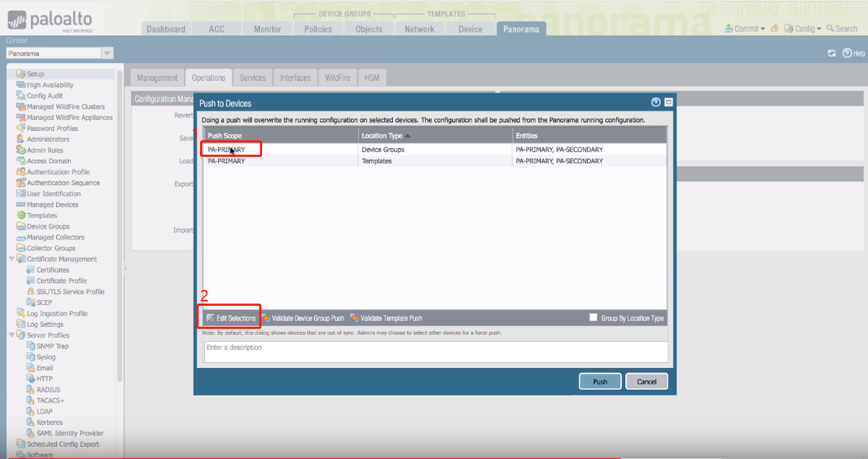Click Validate Device Group Push icon

pos(266,318)
